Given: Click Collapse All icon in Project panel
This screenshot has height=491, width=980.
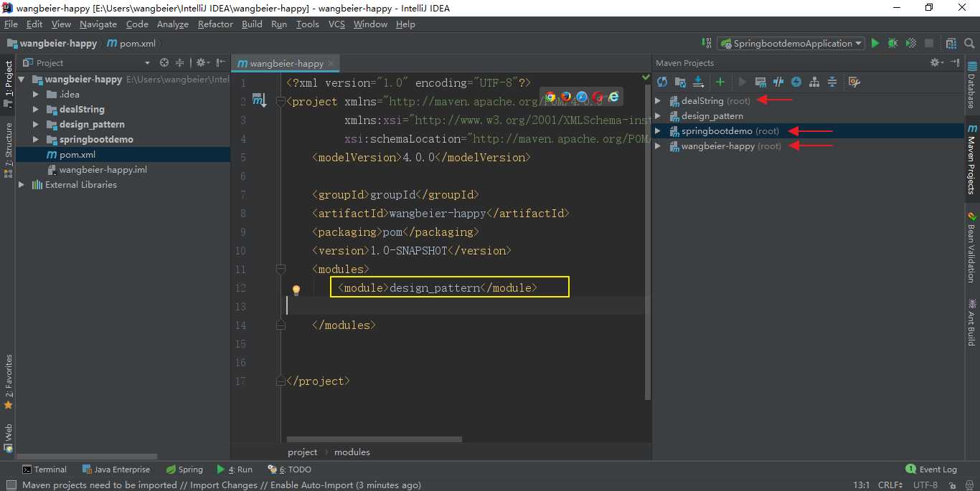Looking at the screenshot, I should (x=180, y=62).
